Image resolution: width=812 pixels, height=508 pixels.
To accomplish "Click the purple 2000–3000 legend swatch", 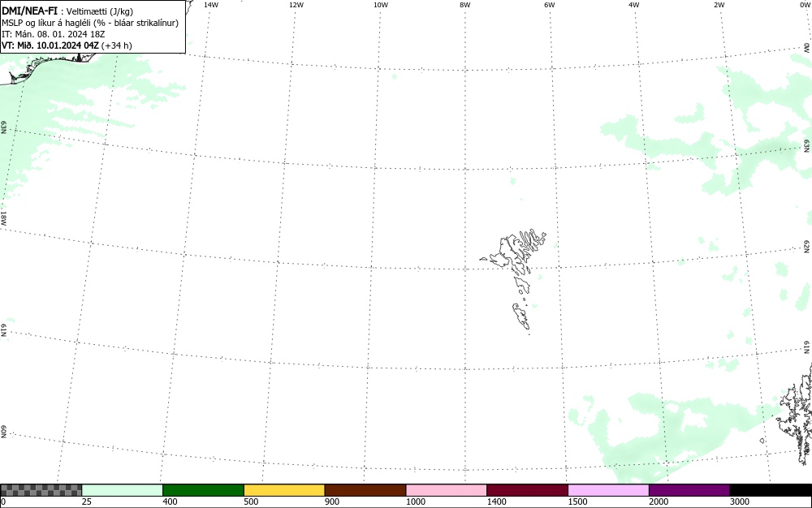I will click(689, 490).
